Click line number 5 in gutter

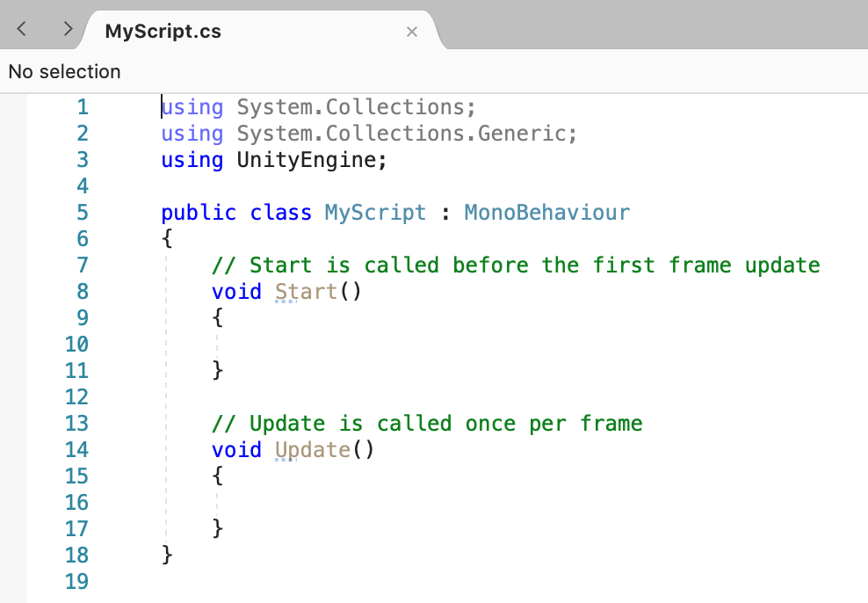click(x=83, y=212)
